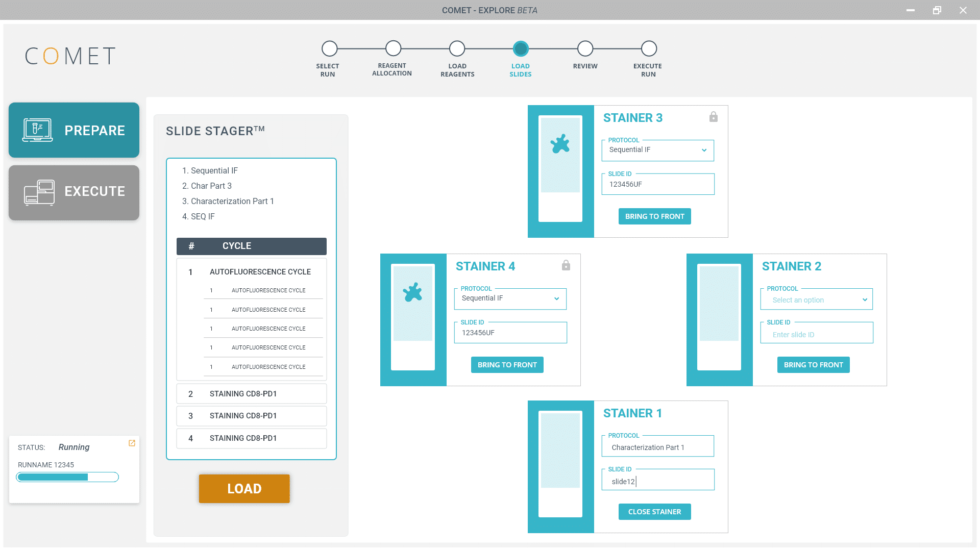Click the run progress bar
980x551 pixels.
[67, 477]
